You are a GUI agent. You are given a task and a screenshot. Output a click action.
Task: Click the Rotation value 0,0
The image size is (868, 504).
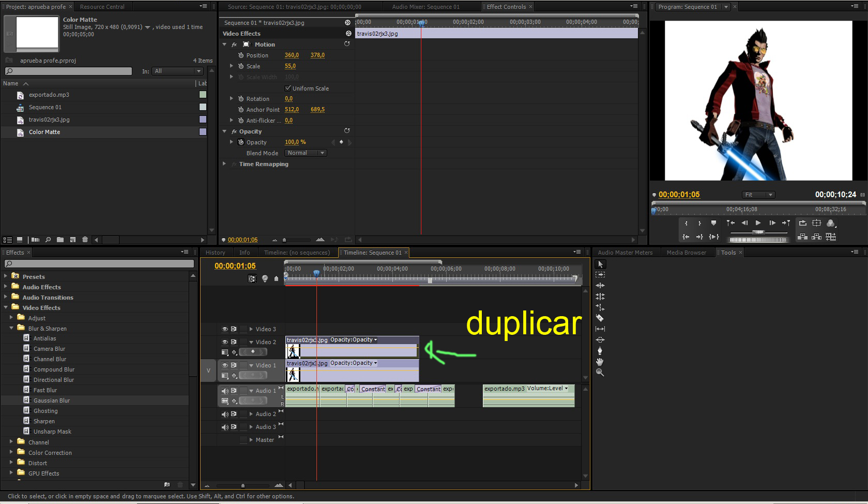click(x=288, y=99)
